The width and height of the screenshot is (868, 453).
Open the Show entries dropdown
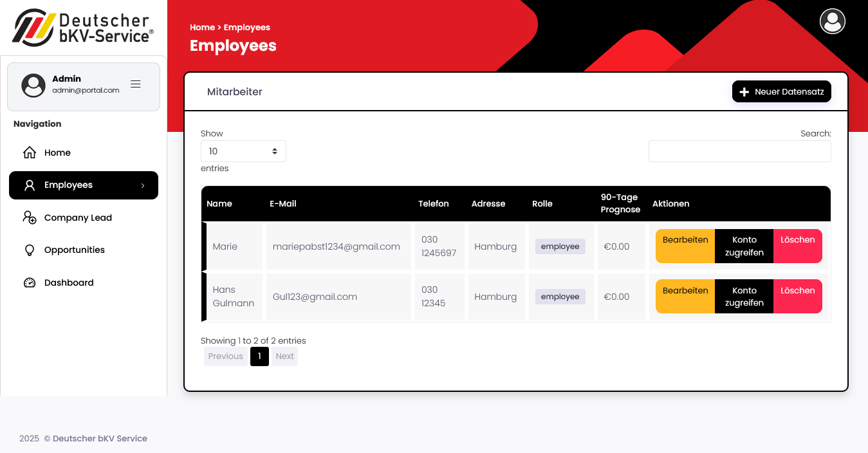pos(243,151)
